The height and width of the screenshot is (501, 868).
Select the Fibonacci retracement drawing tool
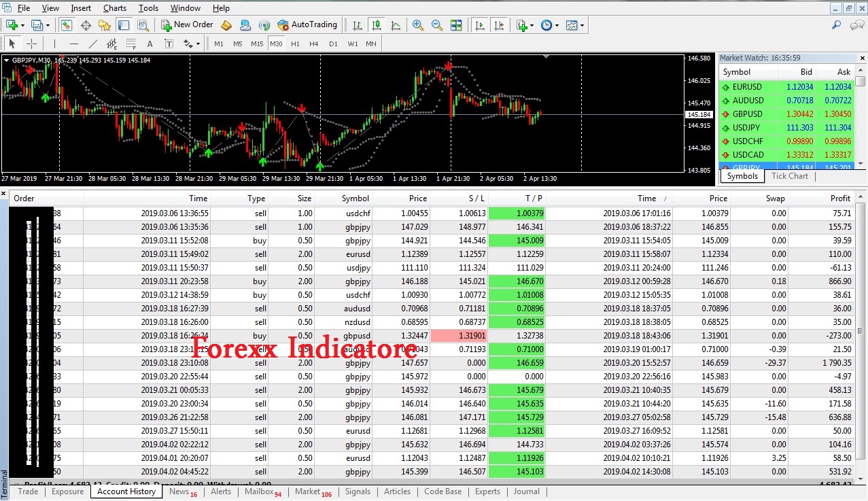click(x=130, y=43)
